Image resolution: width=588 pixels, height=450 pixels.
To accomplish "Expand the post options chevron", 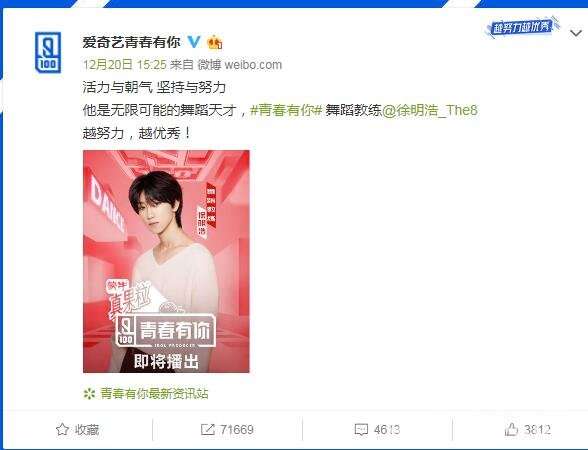I will (576, 33).
